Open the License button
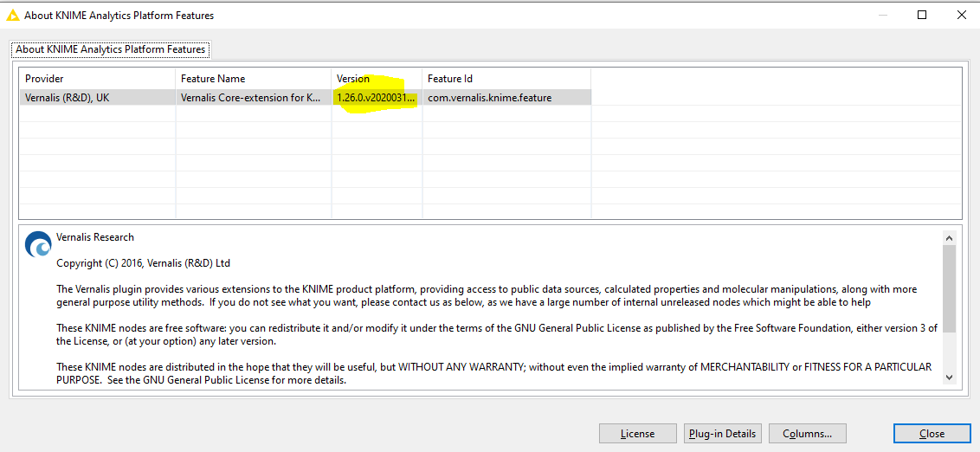The image size is (980, 452). [x=637, y=433]
